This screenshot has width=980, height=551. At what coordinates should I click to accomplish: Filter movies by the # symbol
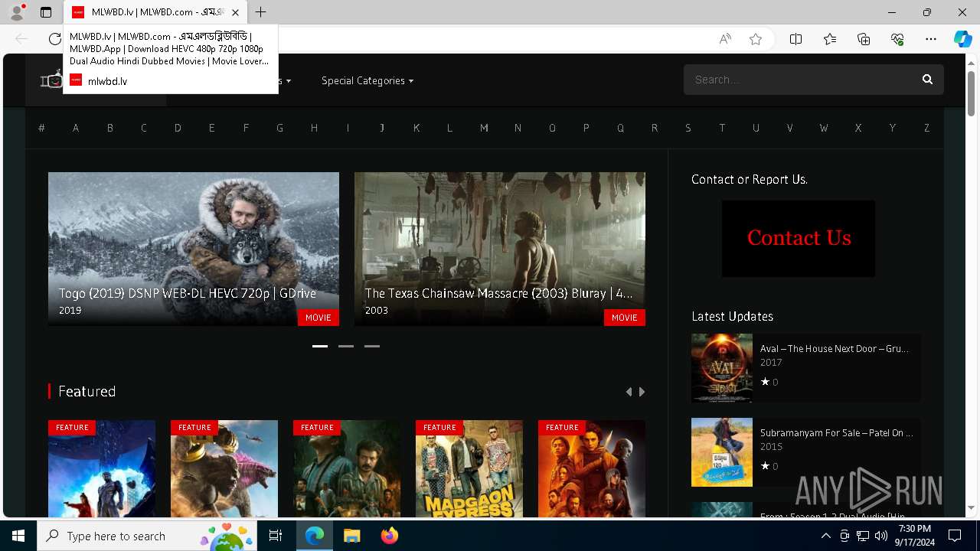41,128
